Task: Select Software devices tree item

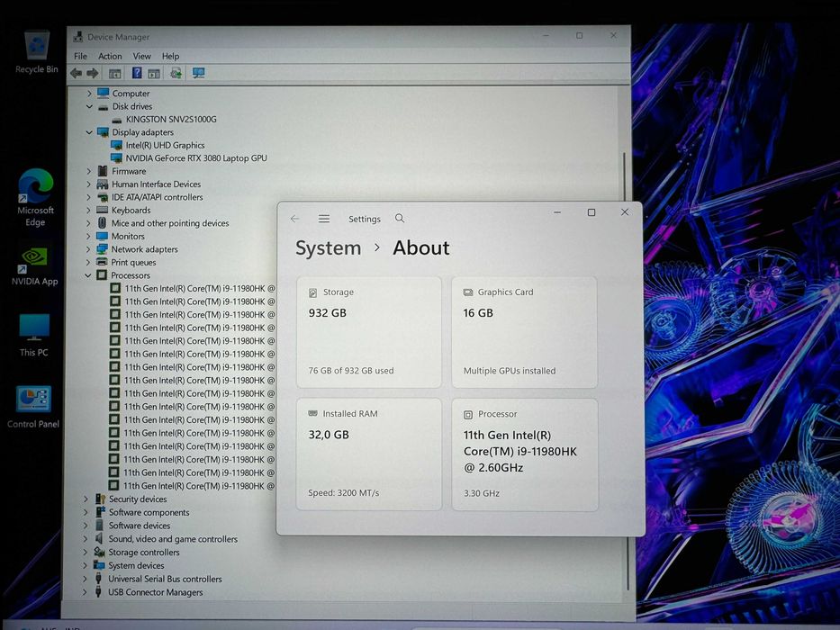Action: pos(140,526)
